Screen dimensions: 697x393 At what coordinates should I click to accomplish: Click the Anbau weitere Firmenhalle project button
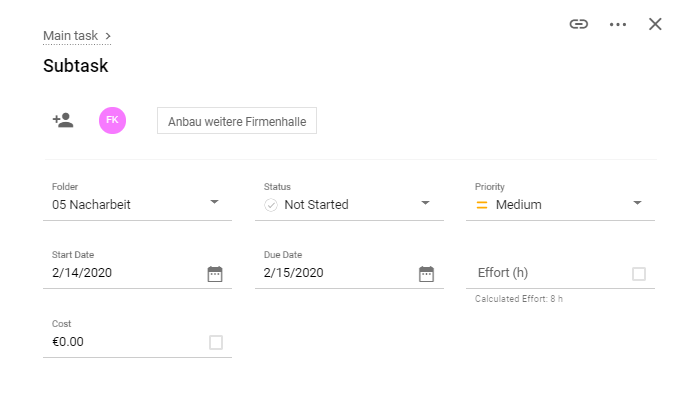pos(237,120)
